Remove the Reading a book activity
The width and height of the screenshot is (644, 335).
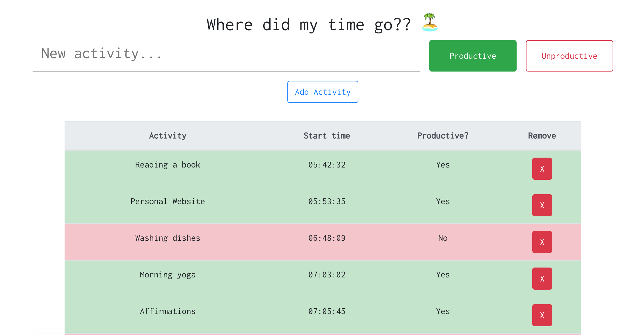542,169
